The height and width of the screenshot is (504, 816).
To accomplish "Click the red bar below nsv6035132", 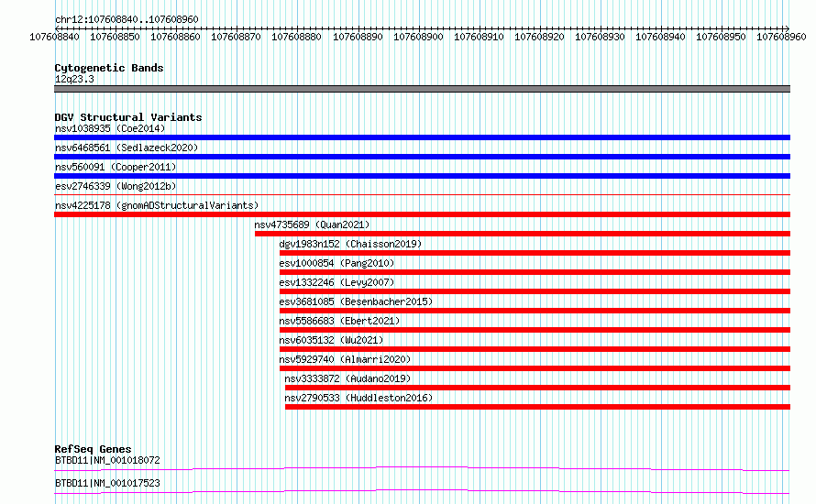I will click(535, 349).
